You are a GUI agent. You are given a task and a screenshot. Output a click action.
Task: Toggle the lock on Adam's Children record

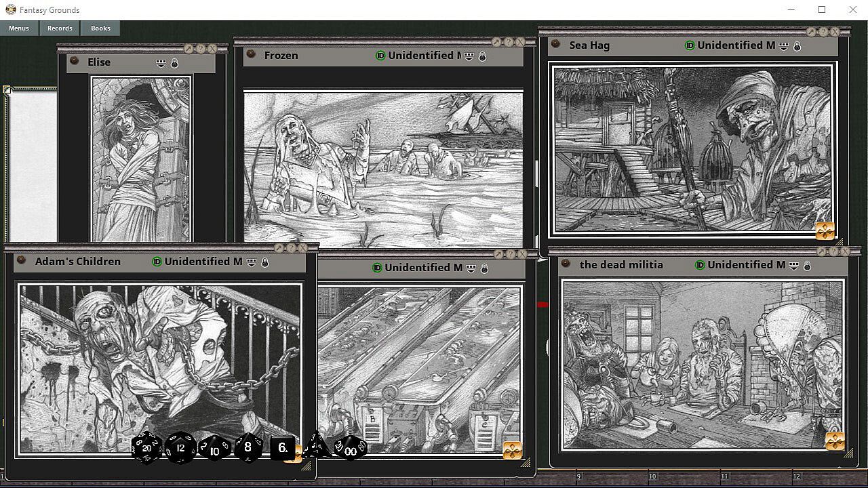(x=264, y=262)
